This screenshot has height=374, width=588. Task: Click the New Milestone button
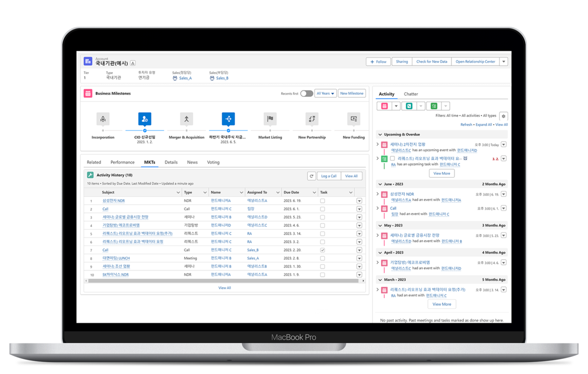tap(352, 93)
